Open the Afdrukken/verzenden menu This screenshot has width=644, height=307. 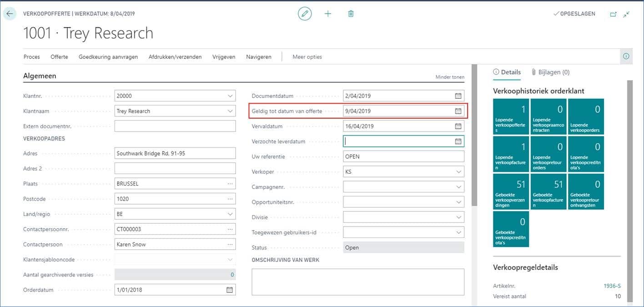[x=175, y=57]
